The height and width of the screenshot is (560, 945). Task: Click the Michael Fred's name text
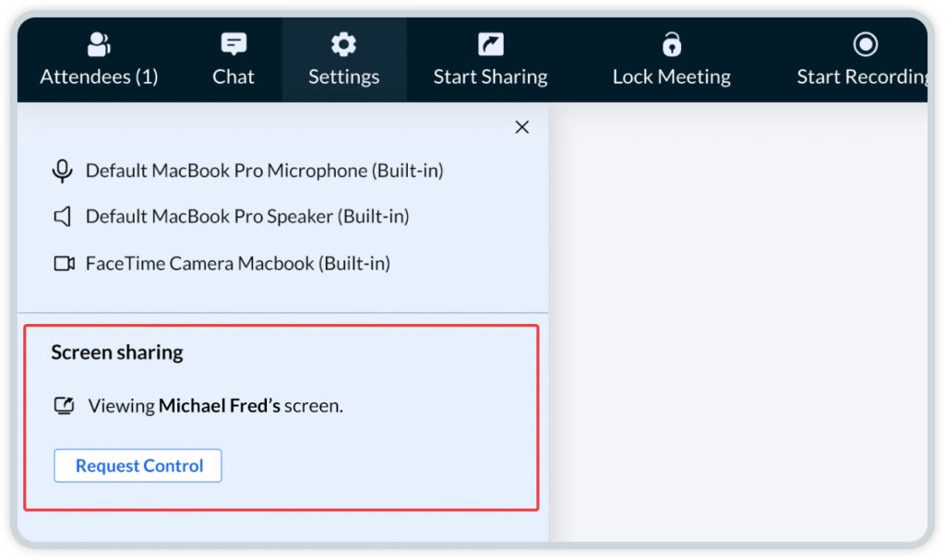(220, 406)
